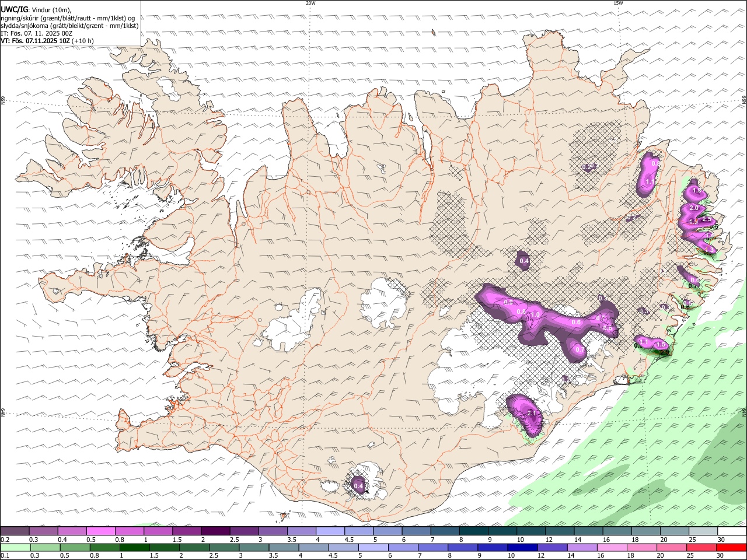Click the "0.7" precipitation value label
The height and width of the screenshot is (560, 747).
(580, 349)
